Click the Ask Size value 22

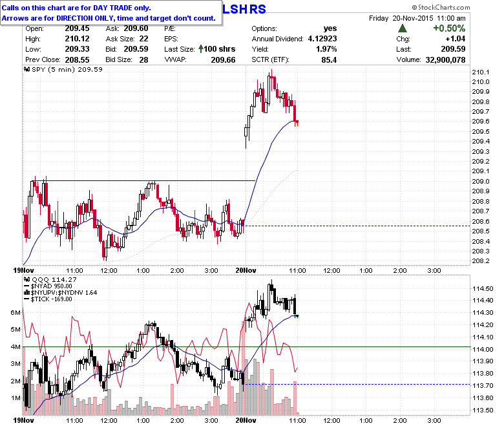(x=143, y=39)
